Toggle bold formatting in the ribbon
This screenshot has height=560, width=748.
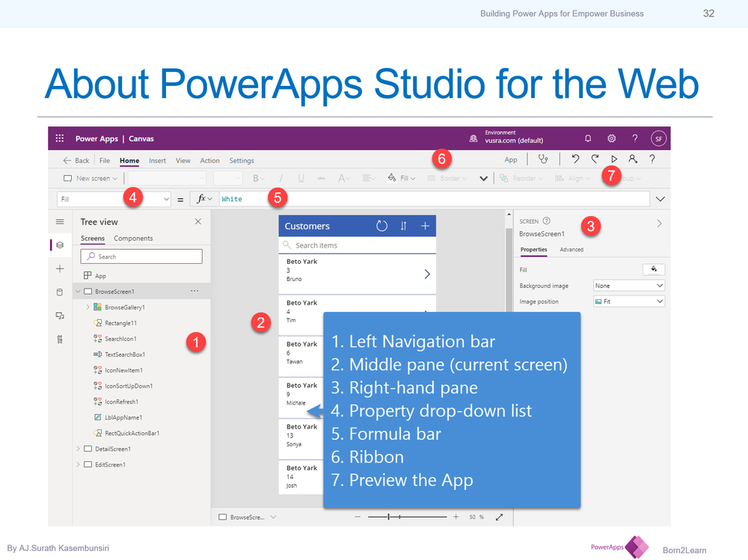pos(255,178)
